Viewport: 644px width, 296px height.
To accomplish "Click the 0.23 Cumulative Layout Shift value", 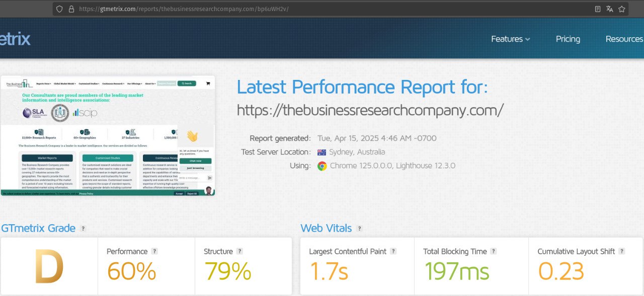I will pos(561,271).
